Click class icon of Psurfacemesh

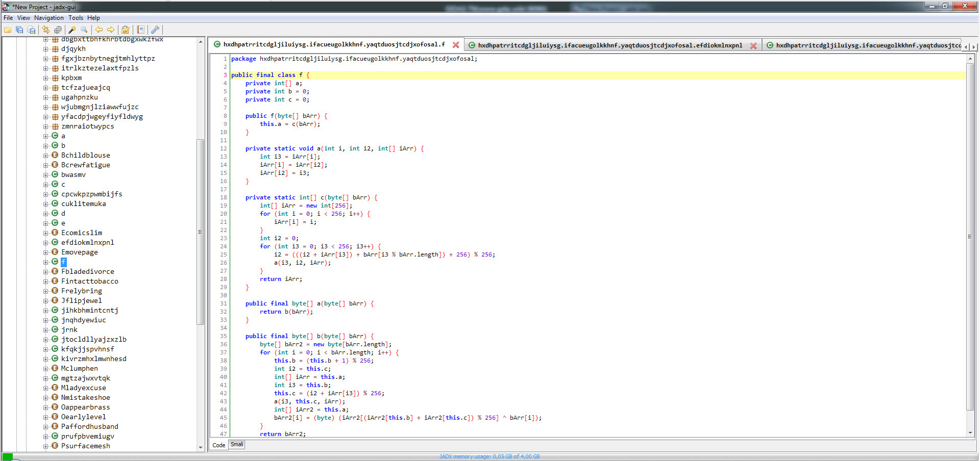click(55, 446)
